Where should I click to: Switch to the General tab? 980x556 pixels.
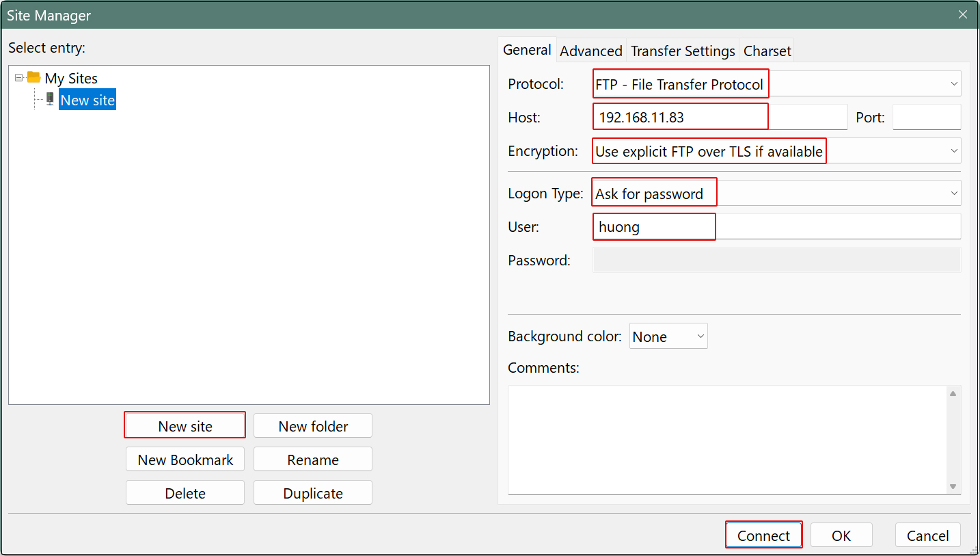pyautogui.click(x=527, y=50)
